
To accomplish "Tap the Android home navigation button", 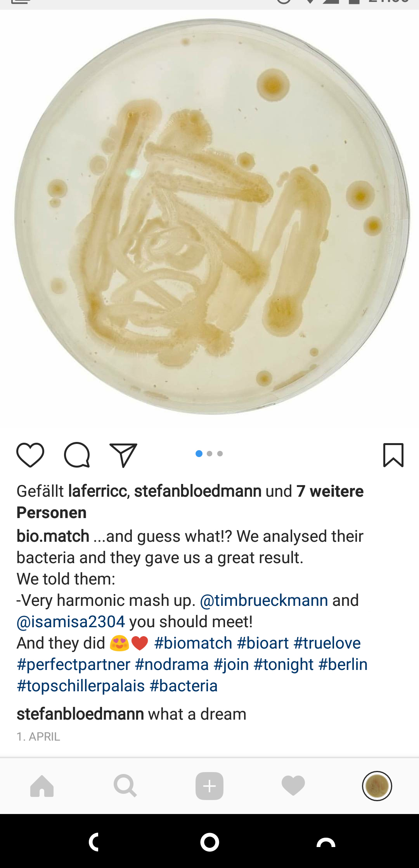I will tap(209, 842).
